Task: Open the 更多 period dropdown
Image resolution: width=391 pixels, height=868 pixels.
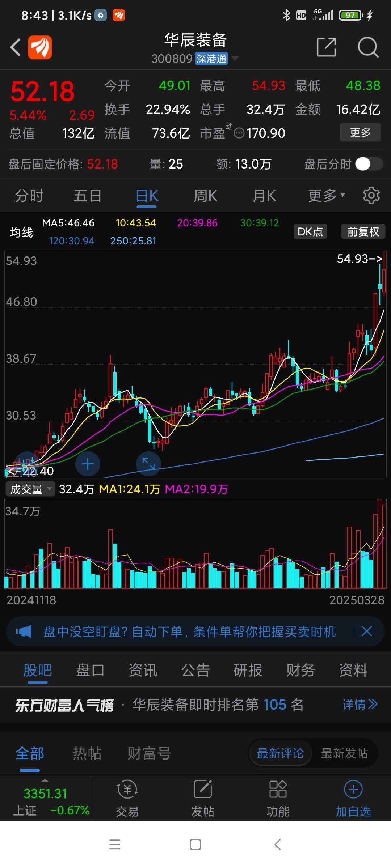Action: 327,196
